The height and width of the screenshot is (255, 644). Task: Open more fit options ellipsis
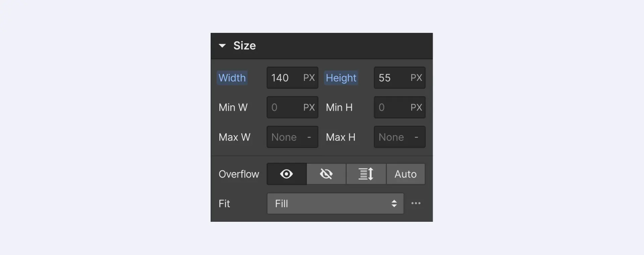tap(416, 203)
